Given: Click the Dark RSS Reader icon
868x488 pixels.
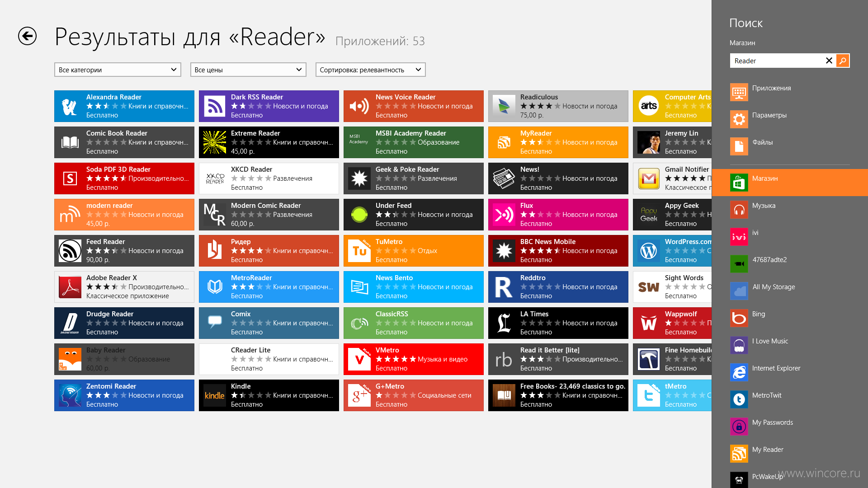Looking at the screenshot, I should (x=215, y=106).
